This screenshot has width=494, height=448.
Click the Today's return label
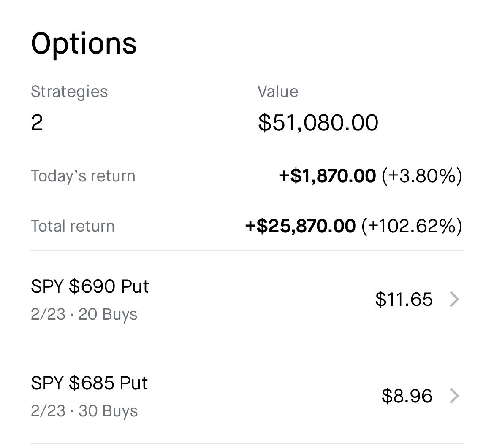coord(83,176)
